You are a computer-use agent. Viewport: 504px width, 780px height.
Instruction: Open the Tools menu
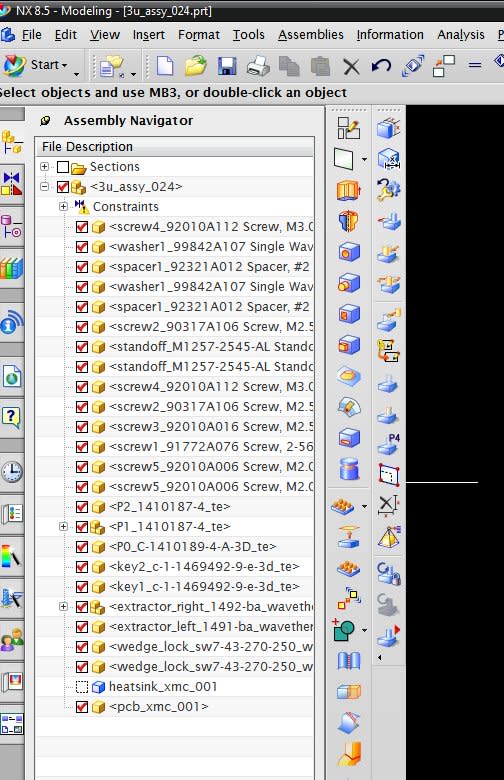point(248,35)
